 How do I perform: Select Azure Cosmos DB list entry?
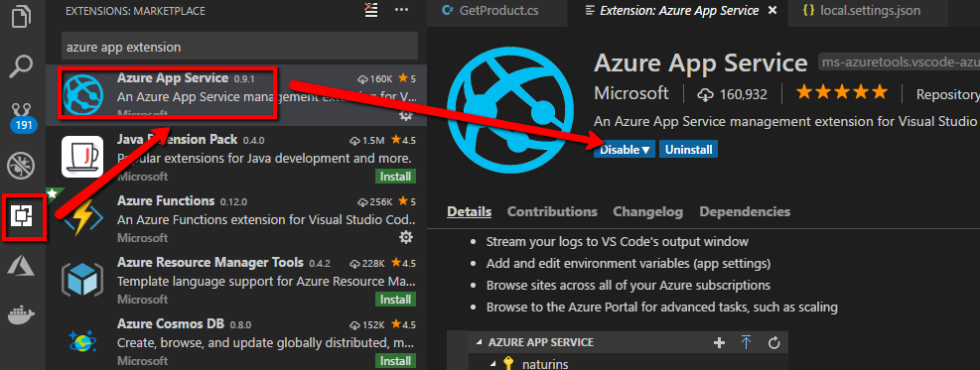tap(236, 340)
